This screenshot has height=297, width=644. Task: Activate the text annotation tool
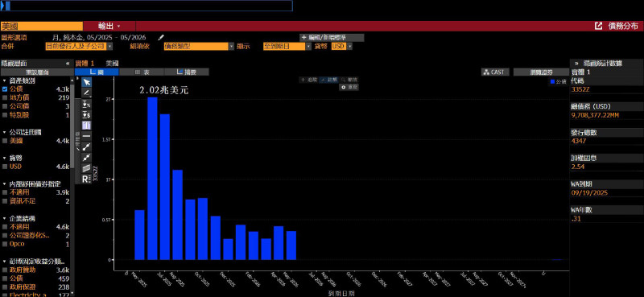87,126
